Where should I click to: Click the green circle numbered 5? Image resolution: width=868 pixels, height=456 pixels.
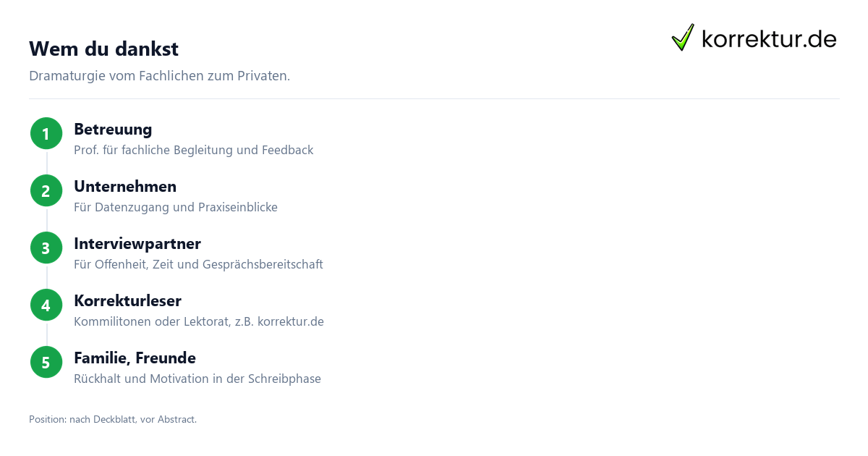46,362
